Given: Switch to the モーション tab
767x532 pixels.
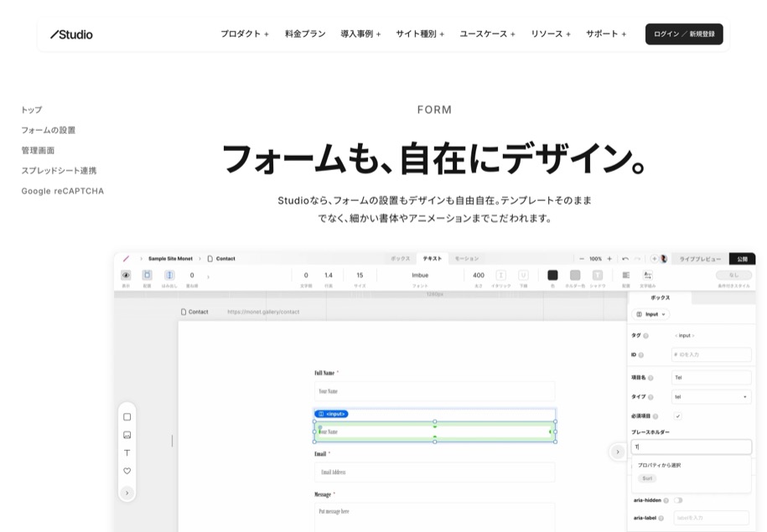Looking at the screenshot, I should coord(467,259).
